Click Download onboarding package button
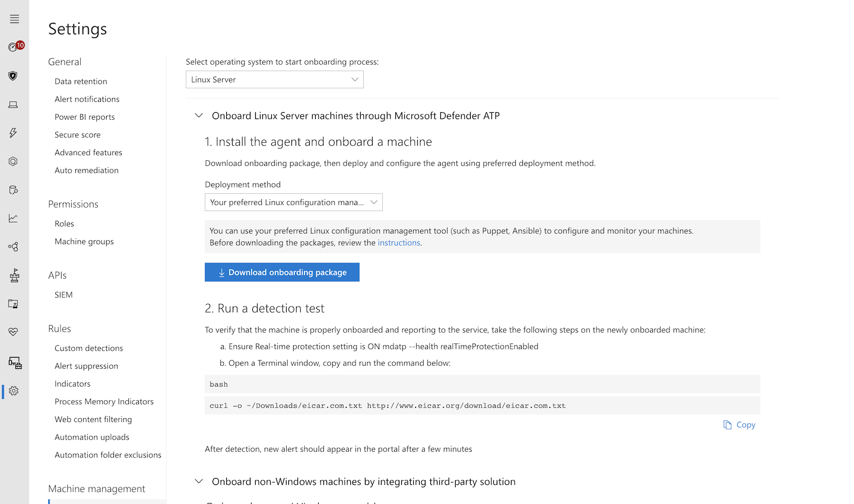 [282, 272]
